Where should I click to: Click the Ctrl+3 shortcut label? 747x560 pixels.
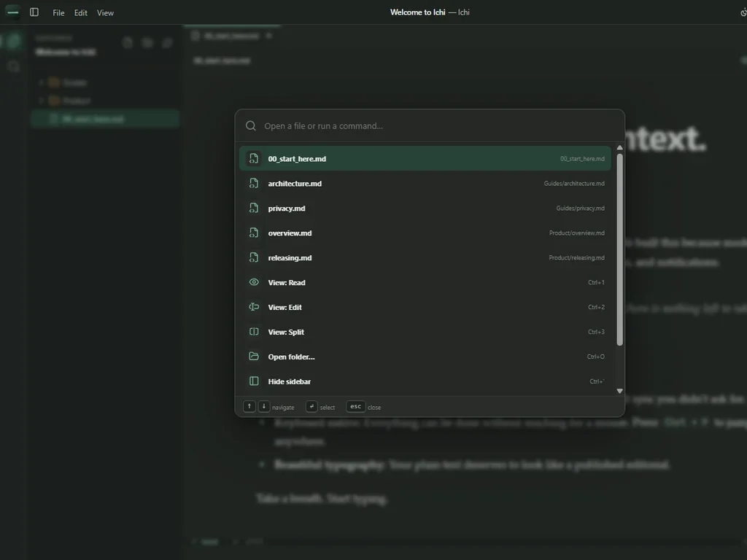(596, 332)
